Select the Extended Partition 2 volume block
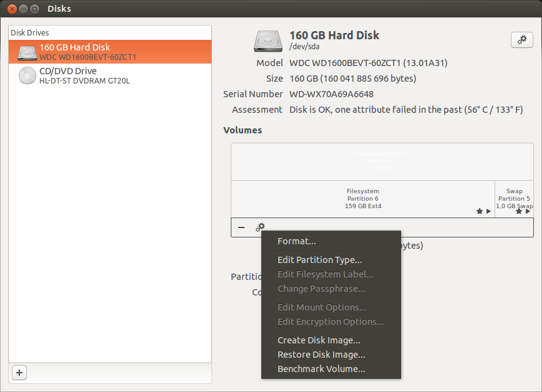This screenshot has height=392, width=542. coord(382,161)
